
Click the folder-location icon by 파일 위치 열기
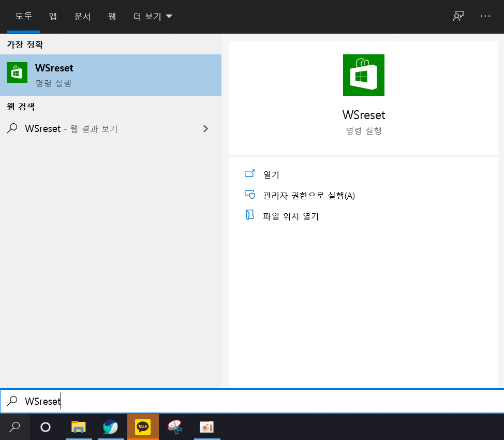[250, 215]
